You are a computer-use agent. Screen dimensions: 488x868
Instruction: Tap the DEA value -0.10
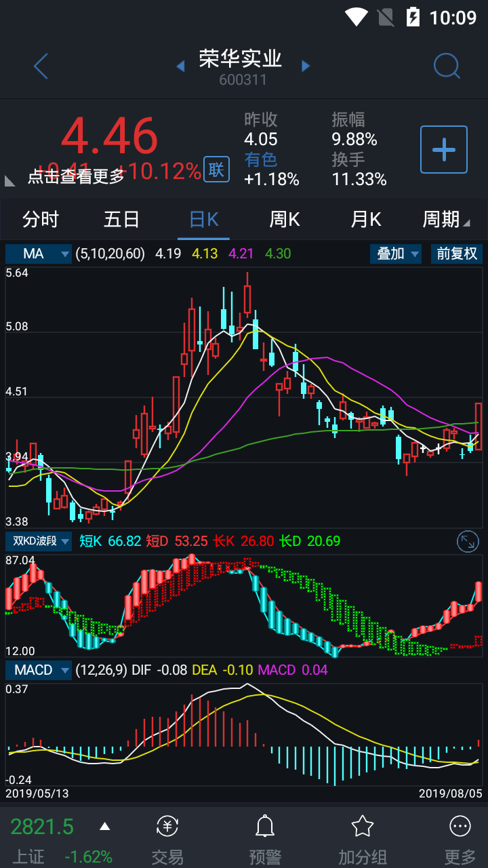[237, 670]
